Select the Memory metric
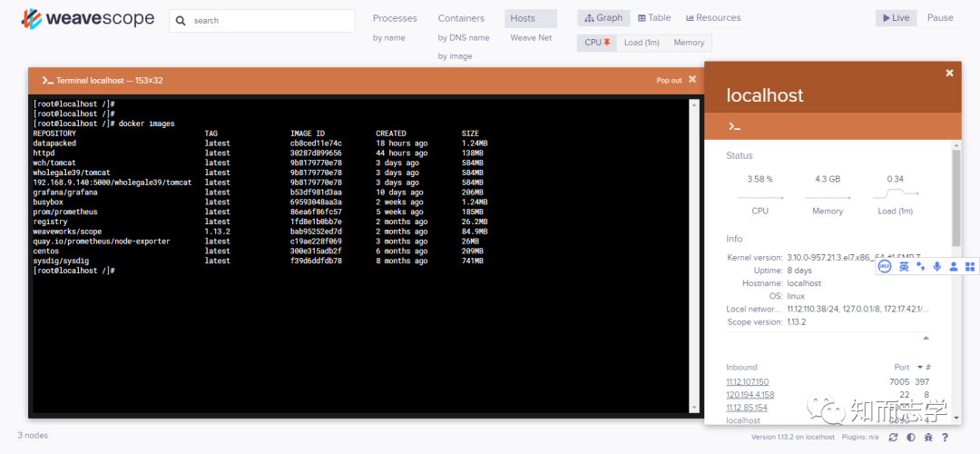This screenshot has height=454, width=980. (689, 43)
